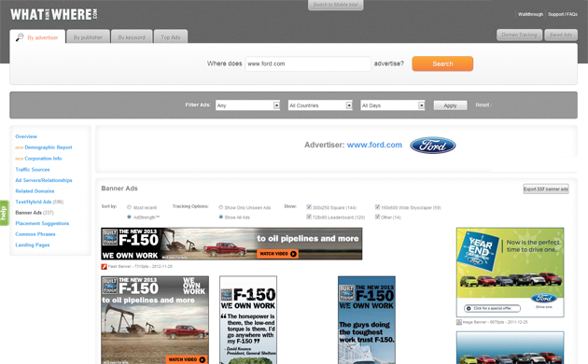Toggle the 160x600 Wide Skyscraper checkbox
This screenshot has width=588, height=364.
tap(378, 207)
